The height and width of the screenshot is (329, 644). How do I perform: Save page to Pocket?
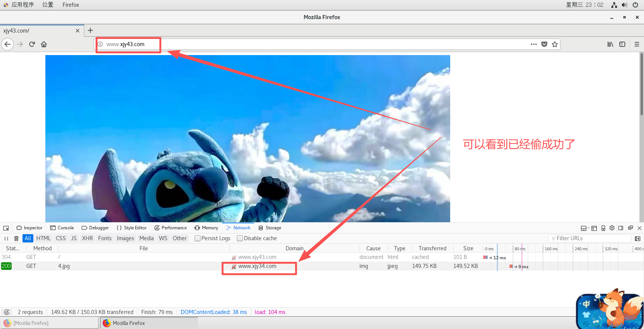click(x=544, y=44)
